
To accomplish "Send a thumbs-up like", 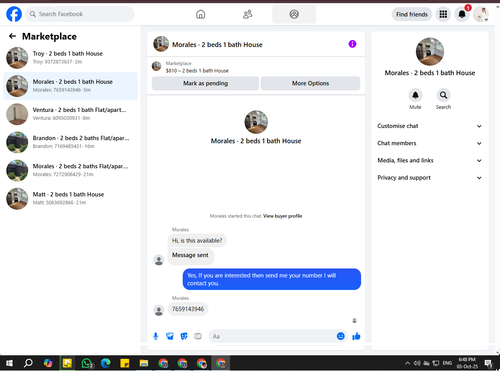I will [356, 336].
